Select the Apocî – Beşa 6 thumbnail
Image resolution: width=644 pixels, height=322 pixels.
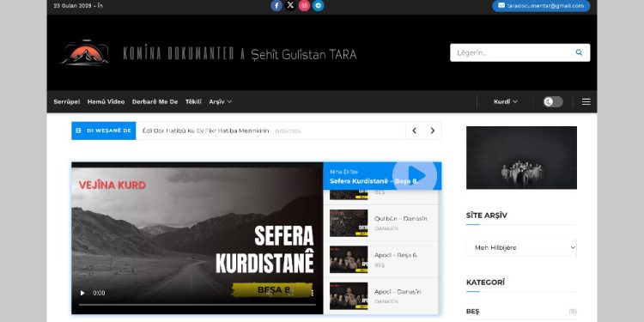[349, 259]
